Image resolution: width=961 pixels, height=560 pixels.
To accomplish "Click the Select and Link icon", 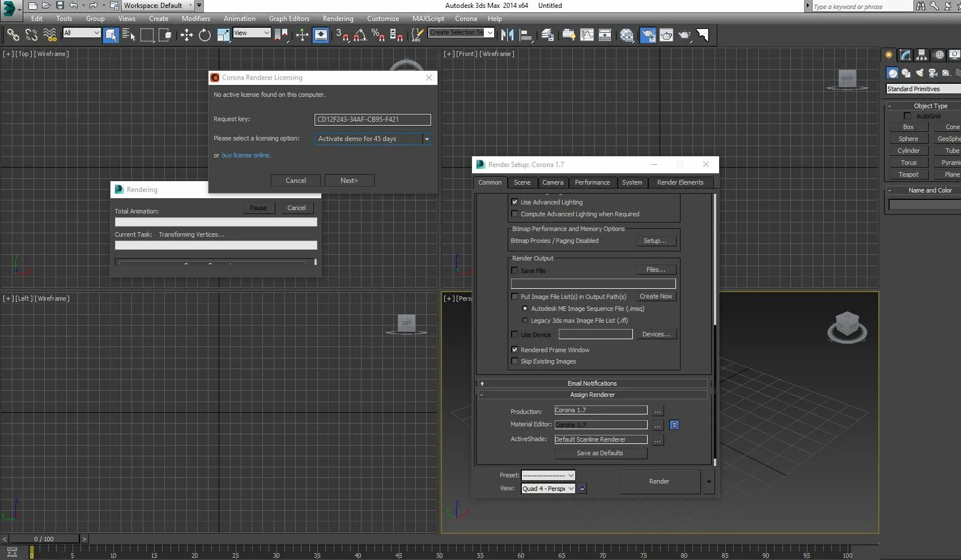I will (12, 35).
